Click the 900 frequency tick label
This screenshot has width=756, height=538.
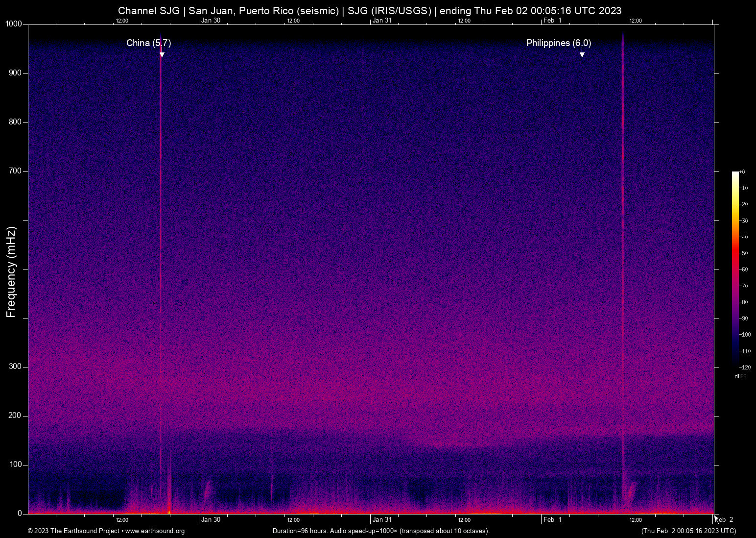point(15,73)
